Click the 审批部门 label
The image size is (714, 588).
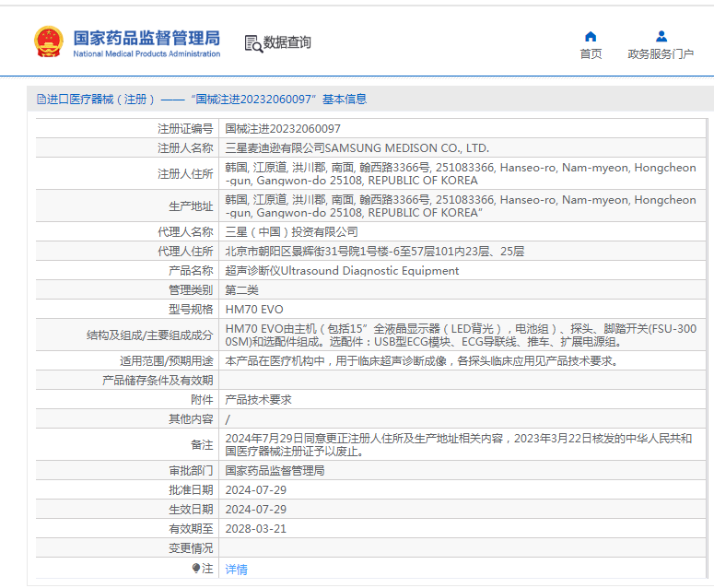[191, 470]
